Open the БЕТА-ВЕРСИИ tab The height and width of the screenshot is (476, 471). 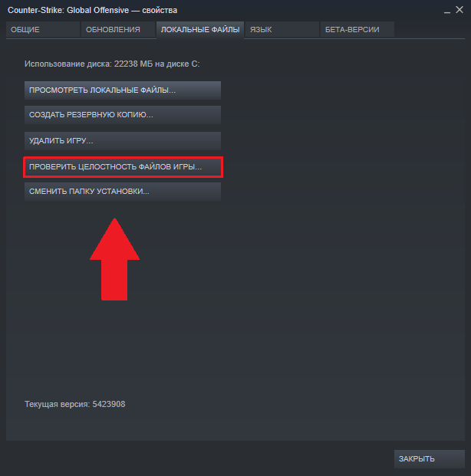[357, 29]
